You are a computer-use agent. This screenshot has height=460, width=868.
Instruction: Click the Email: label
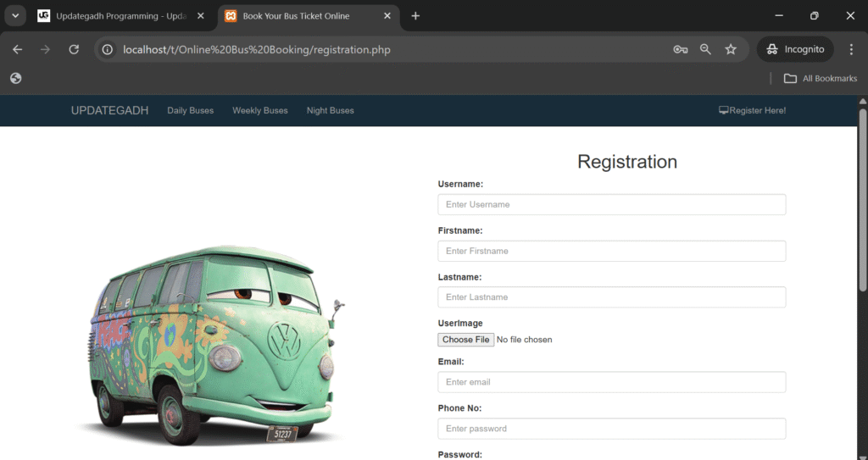[451, 362]
